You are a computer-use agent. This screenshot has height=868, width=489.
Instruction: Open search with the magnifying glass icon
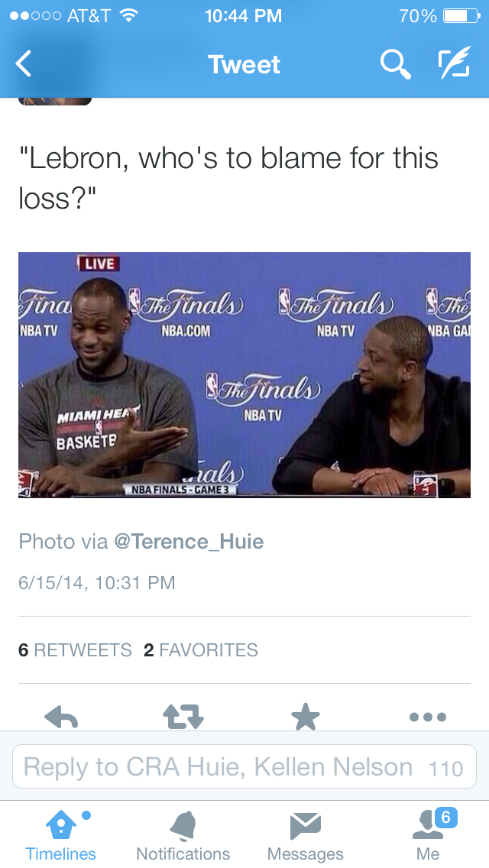396,64
